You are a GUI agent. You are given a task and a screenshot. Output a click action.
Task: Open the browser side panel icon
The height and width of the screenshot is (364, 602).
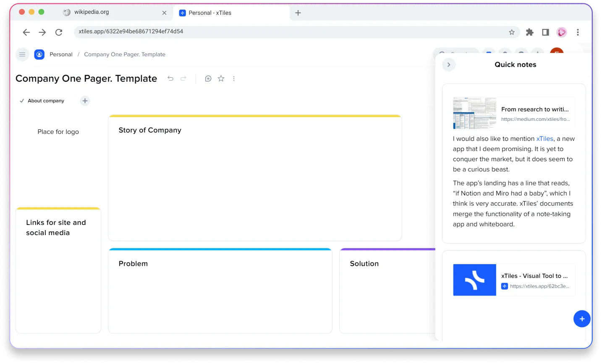[545, 32]
